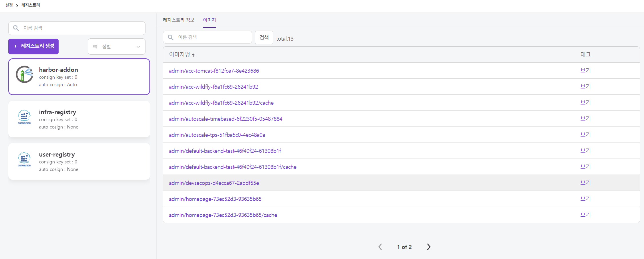
Task: Select the user-registry card
Action: click(79, 161)
